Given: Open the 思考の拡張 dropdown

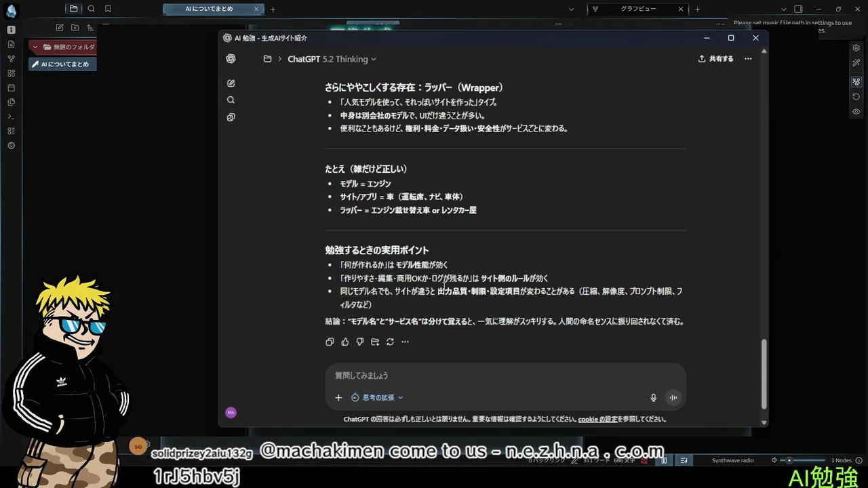Looking at the screenshot, I should pos(377,398).
